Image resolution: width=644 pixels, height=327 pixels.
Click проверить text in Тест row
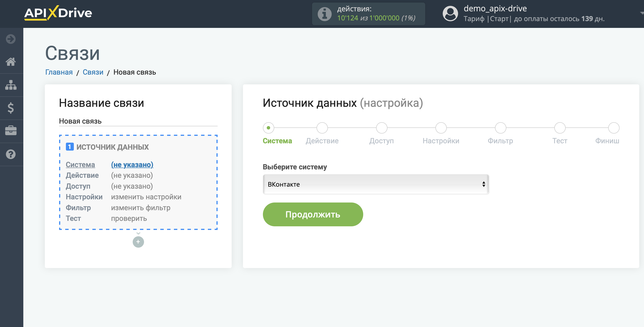[129, 219]
